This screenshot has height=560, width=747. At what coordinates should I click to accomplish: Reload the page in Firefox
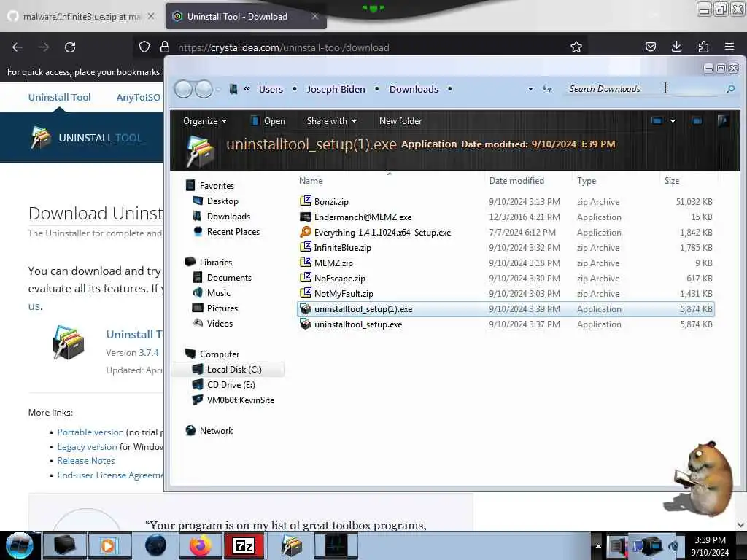(x=70, y=47)
